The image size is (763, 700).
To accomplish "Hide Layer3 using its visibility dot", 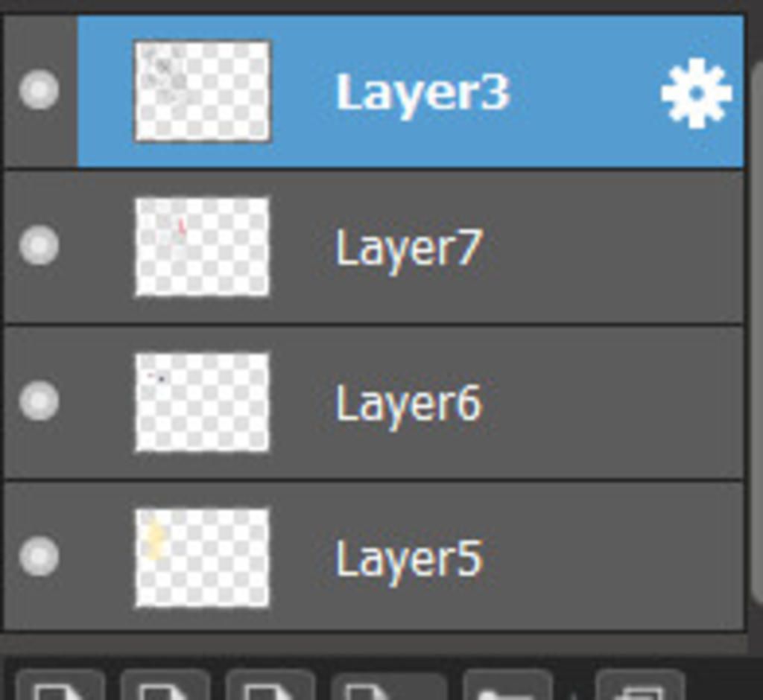I will coord(39,90).
